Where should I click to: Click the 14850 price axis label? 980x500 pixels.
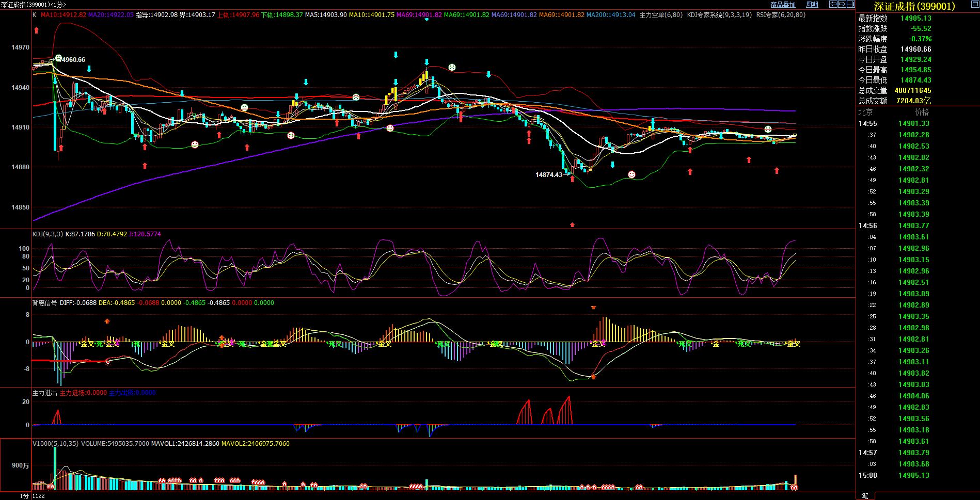tap(21, 207)
